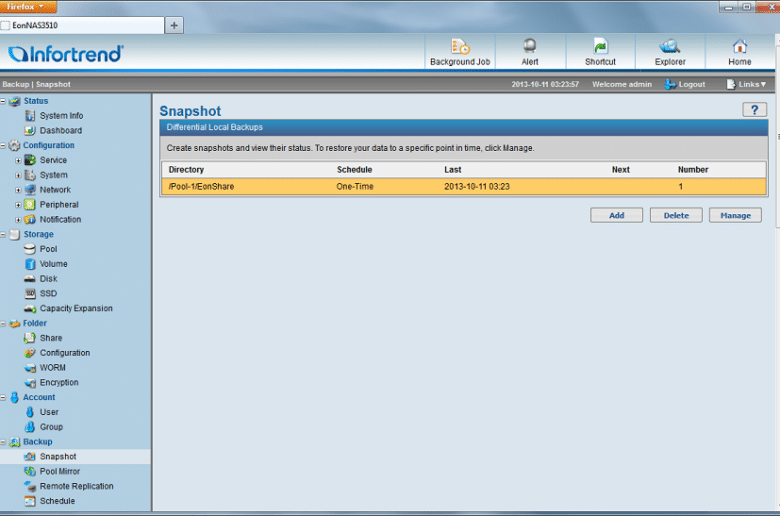Open the Folder Configuration tree item
This screenshot has height=516, width=780.
click(x=65, y=353)
